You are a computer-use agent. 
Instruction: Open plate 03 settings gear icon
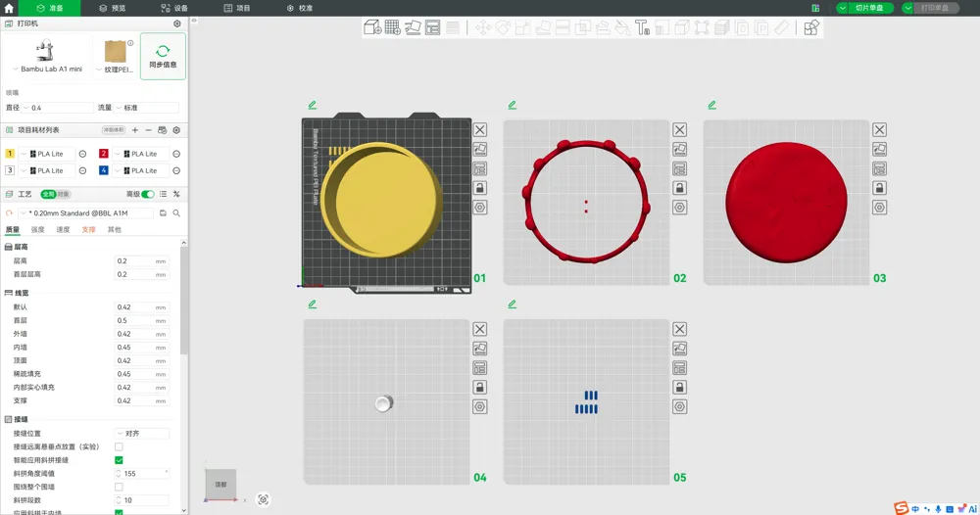[x=879, y=208]
